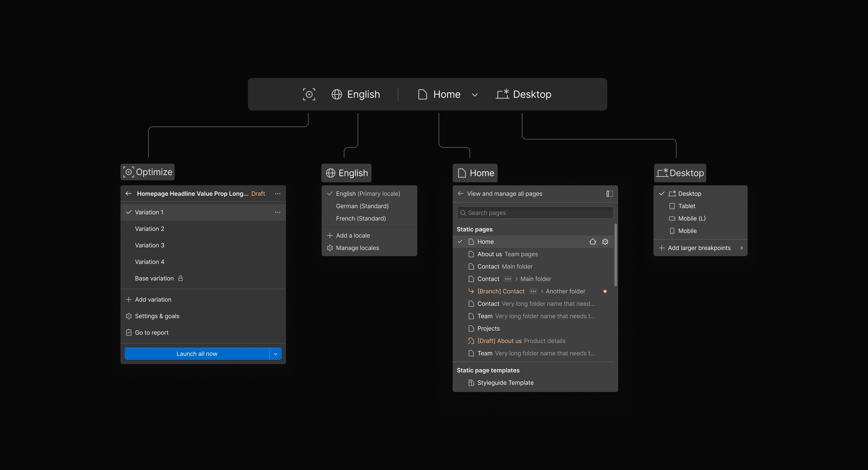Click Settings & goals menu entry
Viewport: 868px width, 470px height.
point(157,316)
